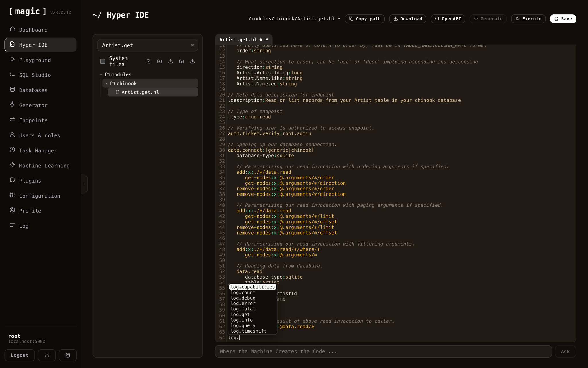588x368 pixels.
Task: Open the Generator page
Action: click(40, 105)
